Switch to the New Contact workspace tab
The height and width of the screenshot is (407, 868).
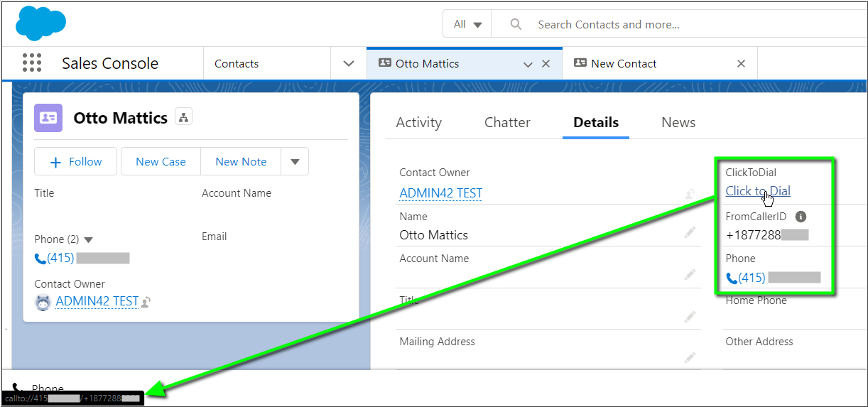(624, 63)
